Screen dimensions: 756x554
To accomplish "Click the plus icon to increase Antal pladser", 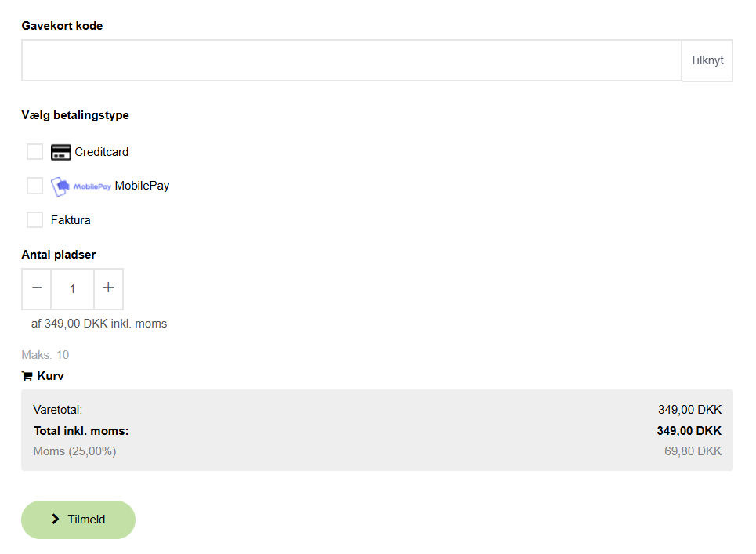I will tap(108, 288).
